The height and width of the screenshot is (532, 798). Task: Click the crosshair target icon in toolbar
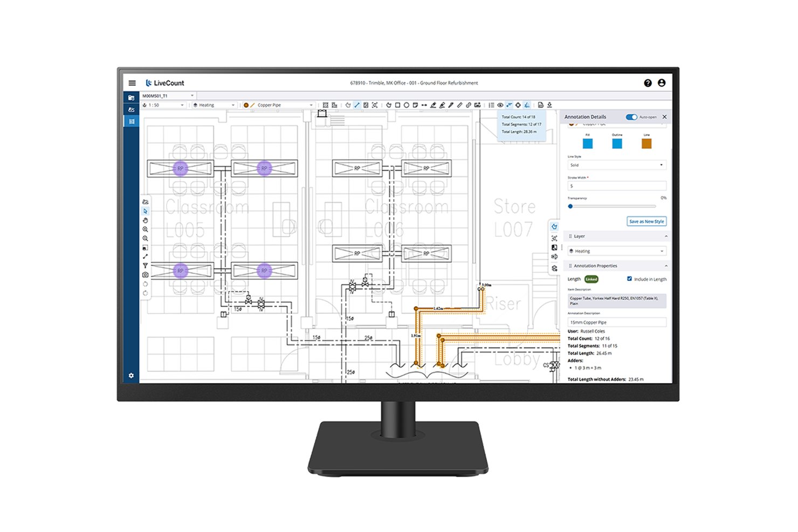[x=518, y=105]
